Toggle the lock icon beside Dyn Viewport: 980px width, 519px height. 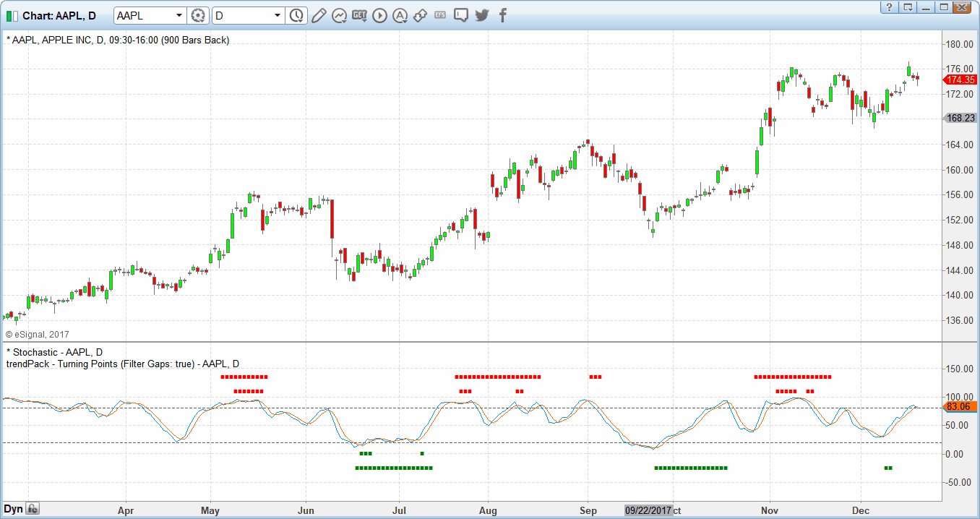pyautogui.click(x=33, y=509)
